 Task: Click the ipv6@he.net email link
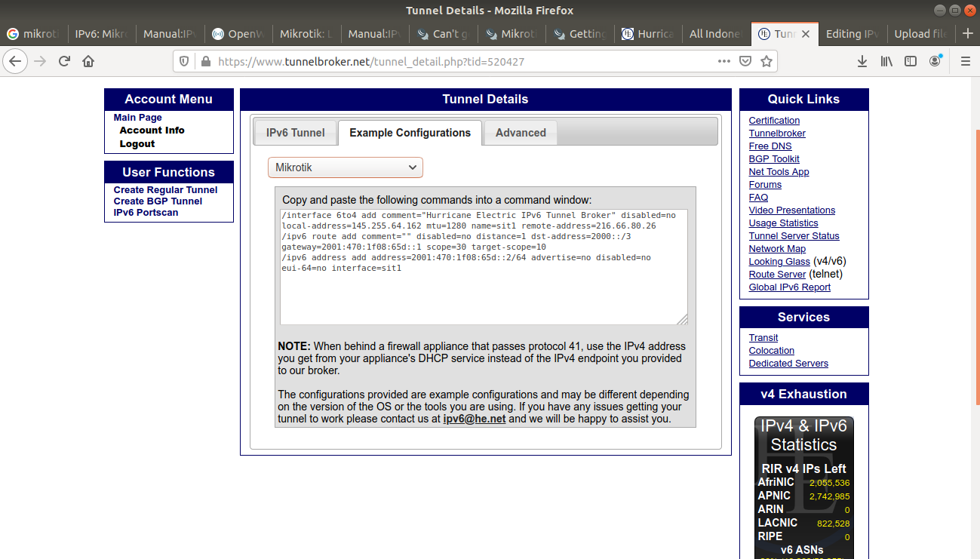click(x=474, y=419)
